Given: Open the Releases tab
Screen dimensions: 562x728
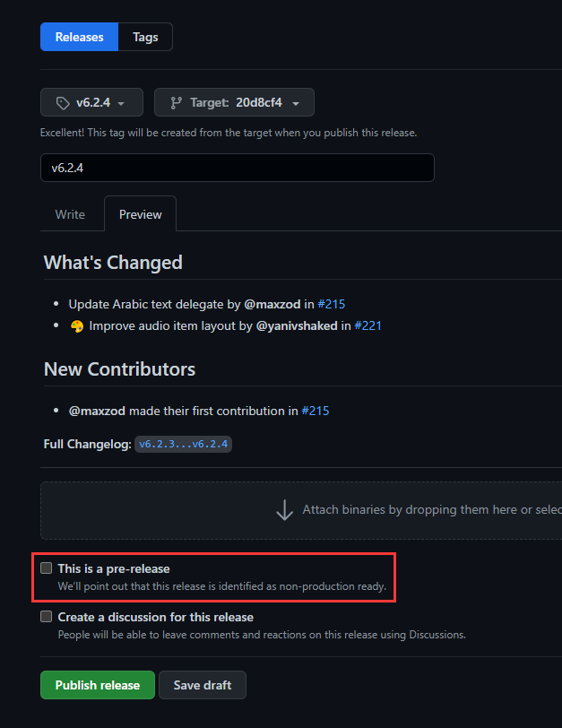Looking at the screenshot, I should [x=79, y=37].
